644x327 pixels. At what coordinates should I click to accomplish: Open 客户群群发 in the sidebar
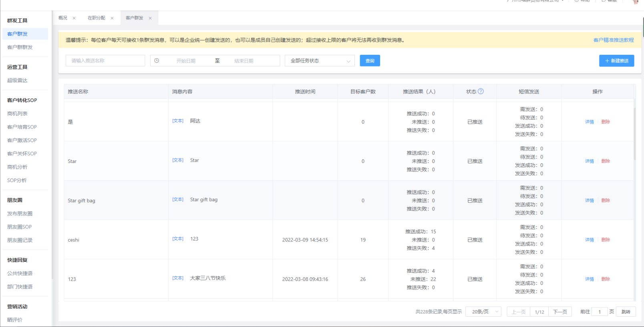(x=20, y=47)
